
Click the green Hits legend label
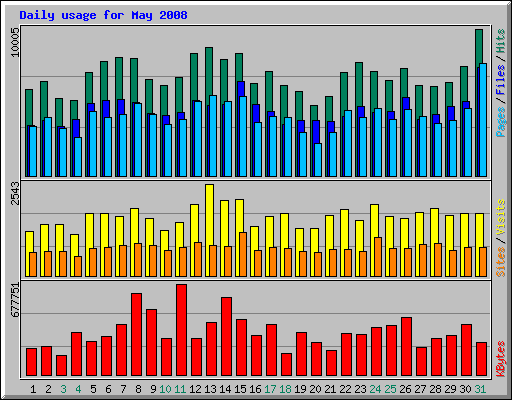(x=501, y=41)
